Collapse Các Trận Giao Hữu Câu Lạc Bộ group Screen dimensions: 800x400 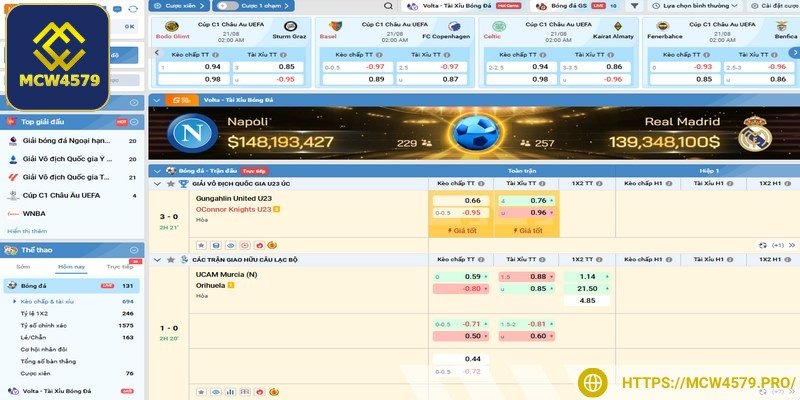[157, 260]
